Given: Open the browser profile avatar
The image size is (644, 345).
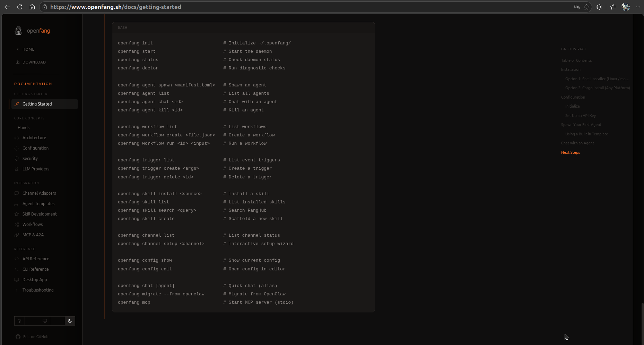Looking at the screenshot, I should coord(626,7).
